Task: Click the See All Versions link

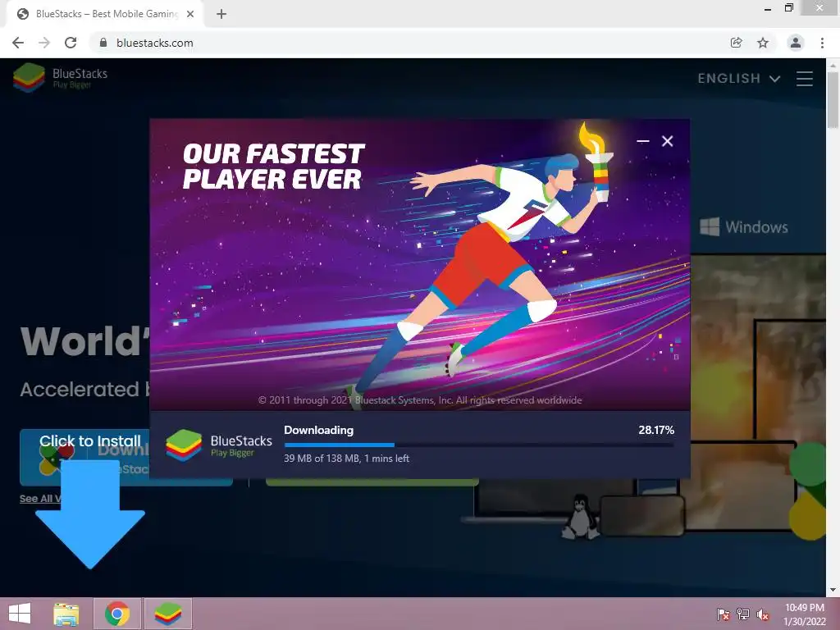Action: click(x=40, y=499)
